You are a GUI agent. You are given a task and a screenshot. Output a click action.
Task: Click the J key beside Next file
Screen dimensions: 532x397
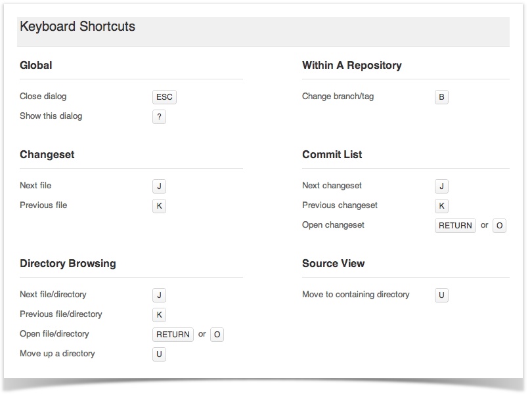159,186
